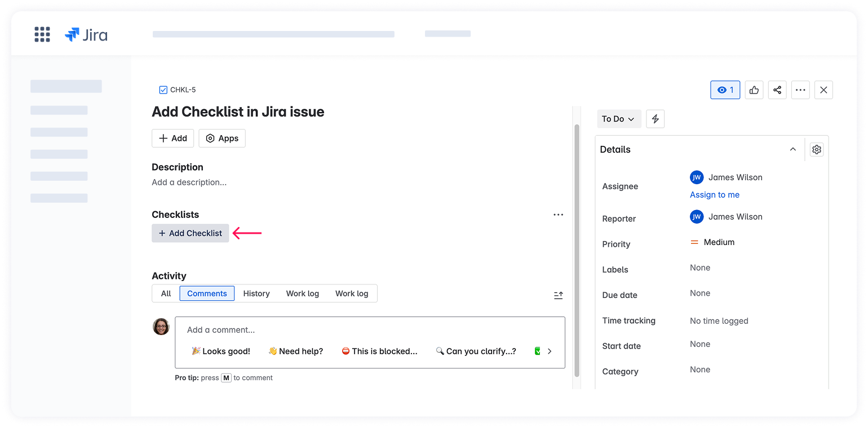Select the All activity tab
This screenshot has height=428, width=868.
pos(166,293)
